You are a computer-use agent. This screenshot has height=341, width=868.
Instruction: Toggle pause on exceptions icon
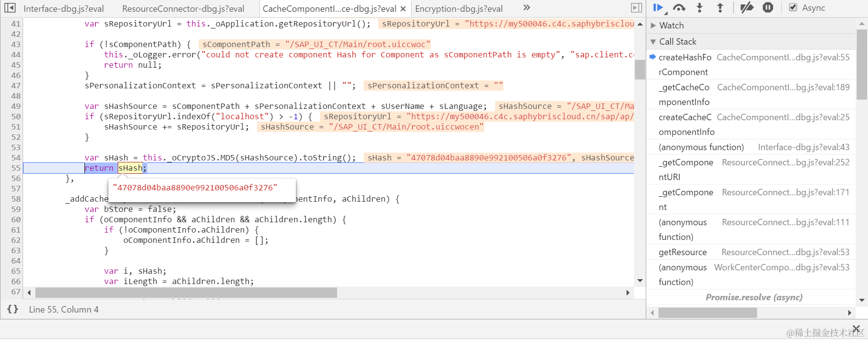click(768, 7)
